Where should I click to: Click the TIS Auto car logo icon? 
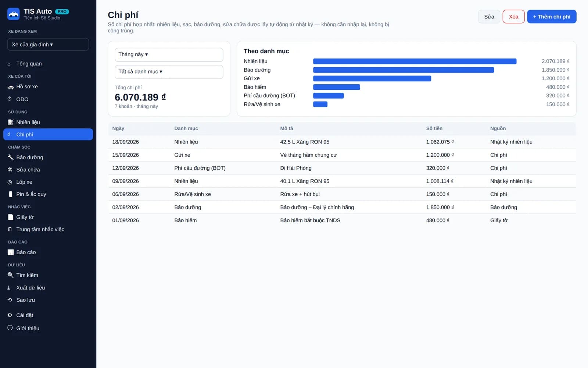14,14
